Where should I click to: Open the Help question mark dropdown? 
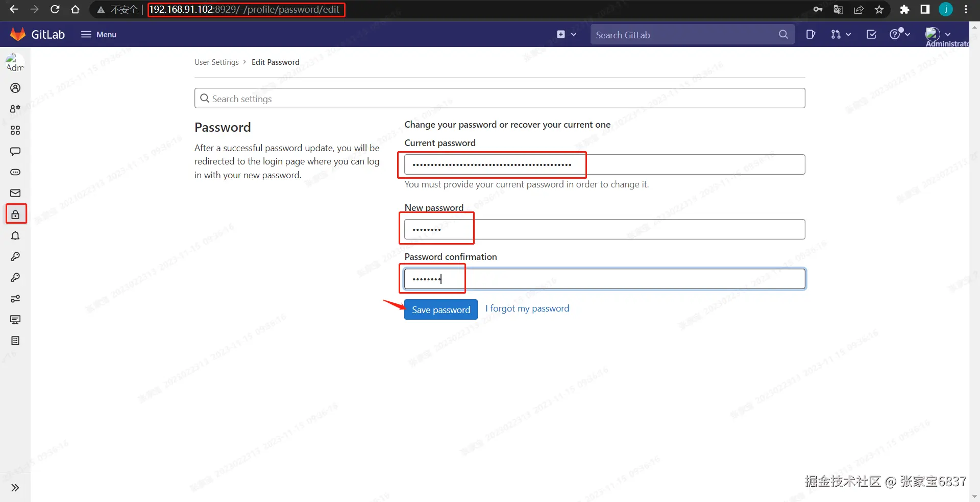[900, 34]
